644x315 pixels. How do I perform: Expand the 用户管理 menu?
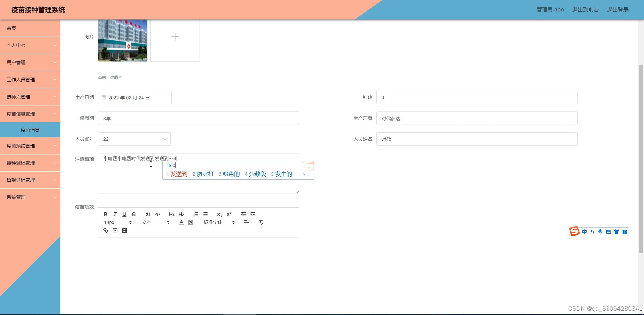pyautogui.click(x=30, y=62)
